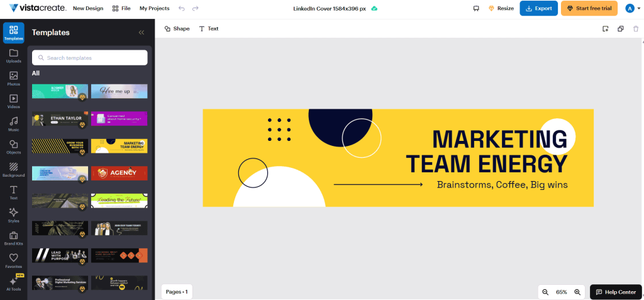Click Start free trial button
Image resolution: width=644 pixels, height=300 pixels.
589,8
